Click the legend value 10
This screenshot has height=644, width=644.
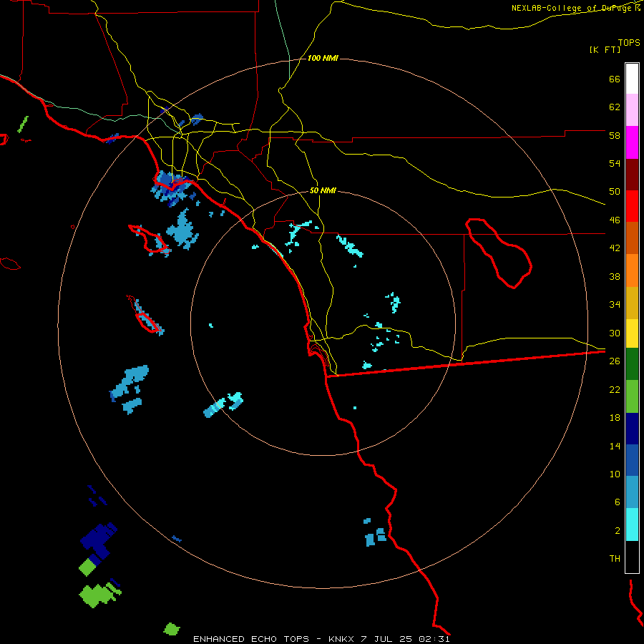pyautogui.click(x=615, y=474)
